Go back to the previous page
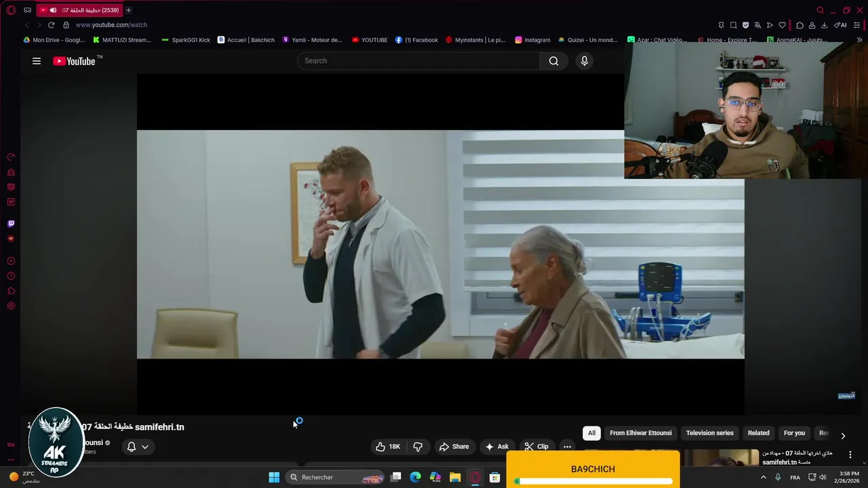The height and width of the screenshot is (488, 868). 26,25
